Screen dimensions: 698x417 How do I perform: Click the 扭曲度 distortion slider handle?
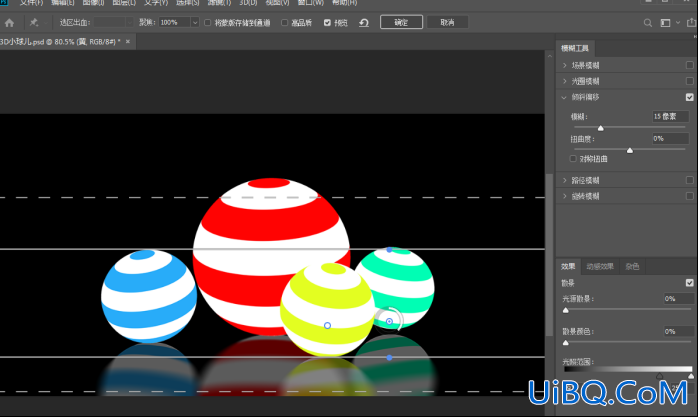630,150
